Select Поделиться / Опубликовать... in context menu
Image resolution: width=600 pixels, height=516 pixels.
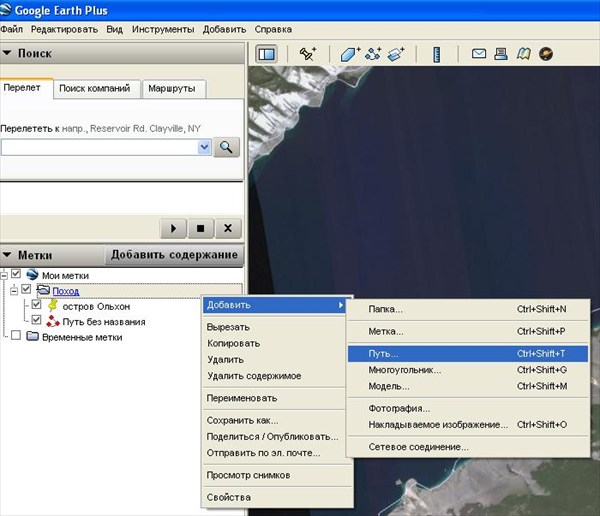[x=274, y=437]
